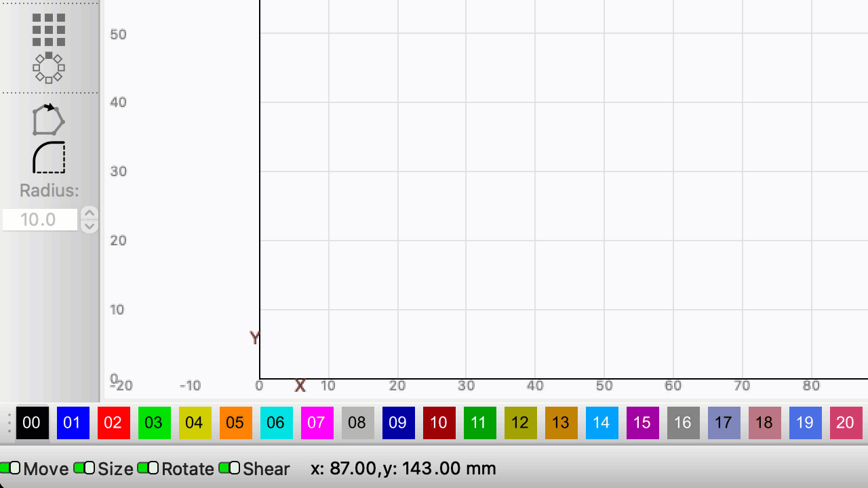The height and width of the screenshot is (488, 868).
Task: Select light blue layer swatch 14
Action: pos(601,423)
